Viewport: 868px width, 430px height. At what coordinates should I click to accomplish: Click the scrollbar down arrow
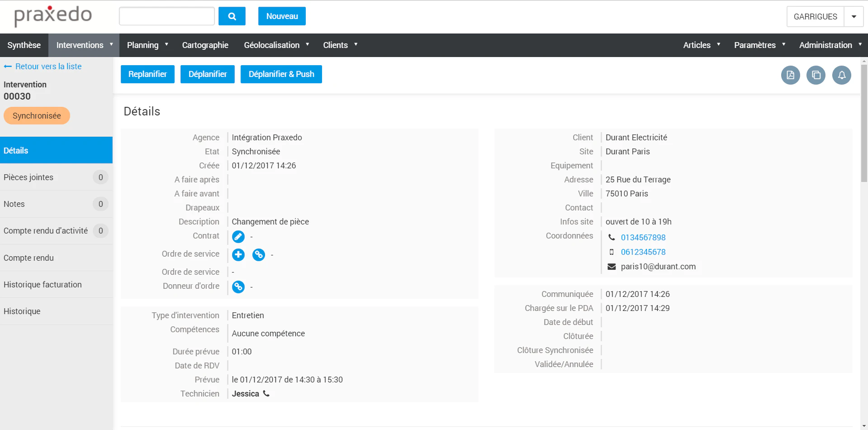point(864,426)
